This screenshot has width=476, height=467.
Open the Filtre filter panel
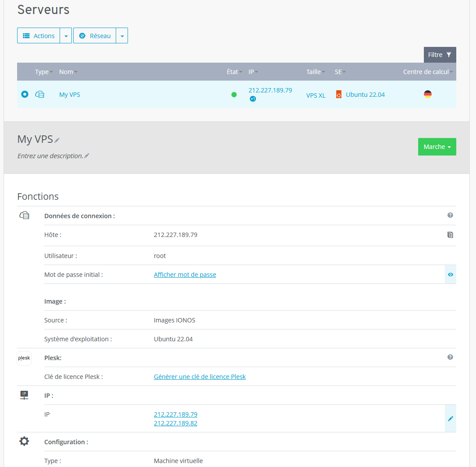click(x=440, y=55)
